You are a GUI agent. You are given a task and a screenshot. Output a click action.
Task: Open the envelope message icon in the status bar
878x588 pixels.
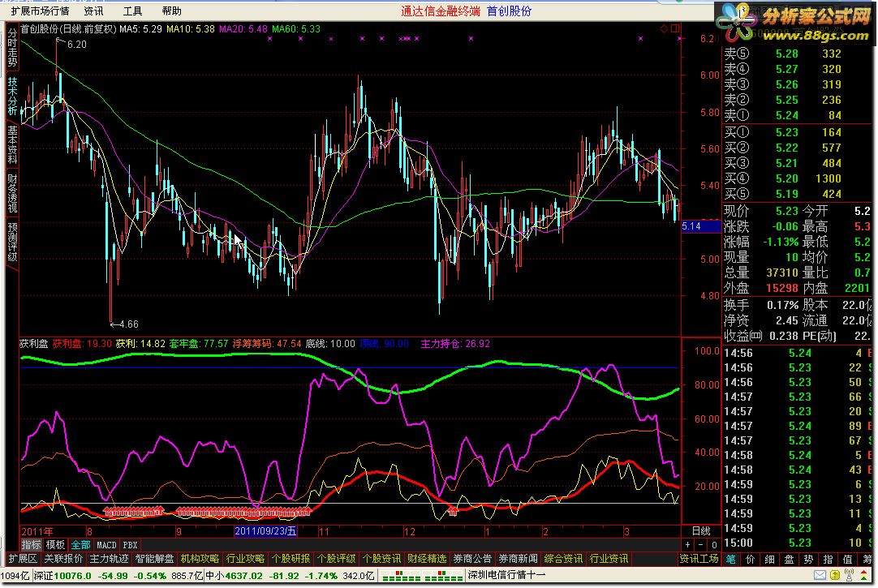820,575
